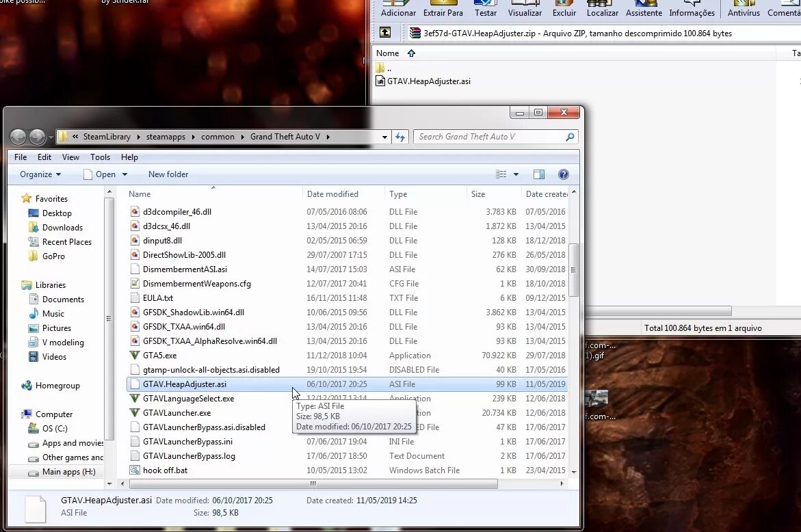The height and width of the screenshot is (532, 801).
Task: Toggle the preview pane icon
Action: click(x=539, y=174)
